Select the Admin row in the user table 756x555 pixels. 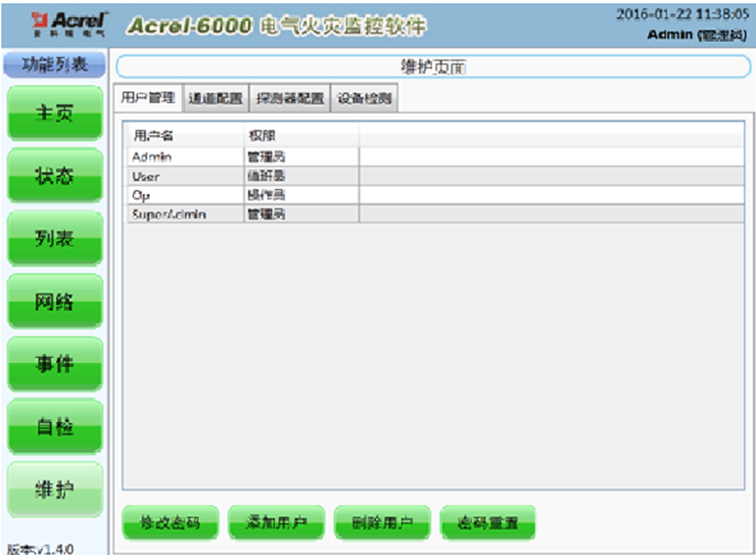click(186, 157)
